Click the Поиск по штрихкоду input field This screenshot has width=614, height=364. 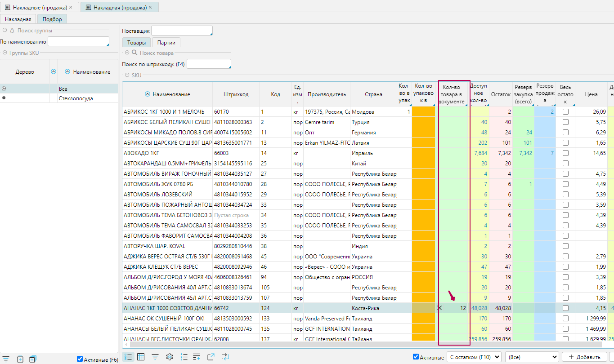coord(209,64)
